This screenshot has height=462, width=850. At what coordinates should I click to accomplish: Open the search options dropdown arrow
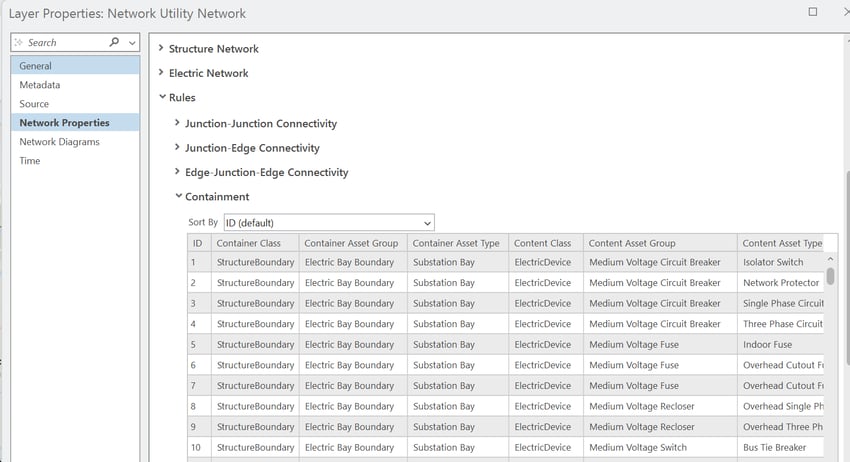[132, 43]
